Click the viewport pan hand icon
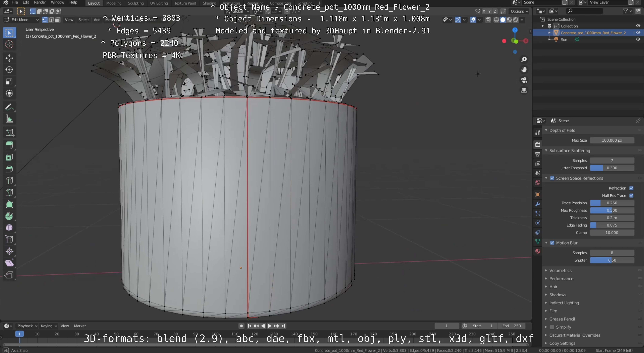The image size is (644, 353). click(524, 70)
